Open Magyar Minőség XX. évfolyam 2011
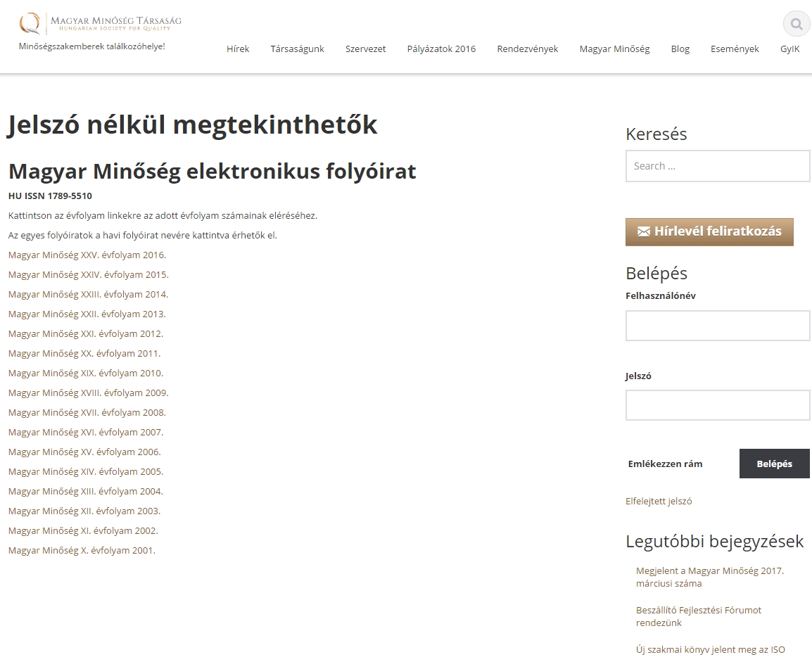This screenshot has width=812, height=657. point(84,353)
